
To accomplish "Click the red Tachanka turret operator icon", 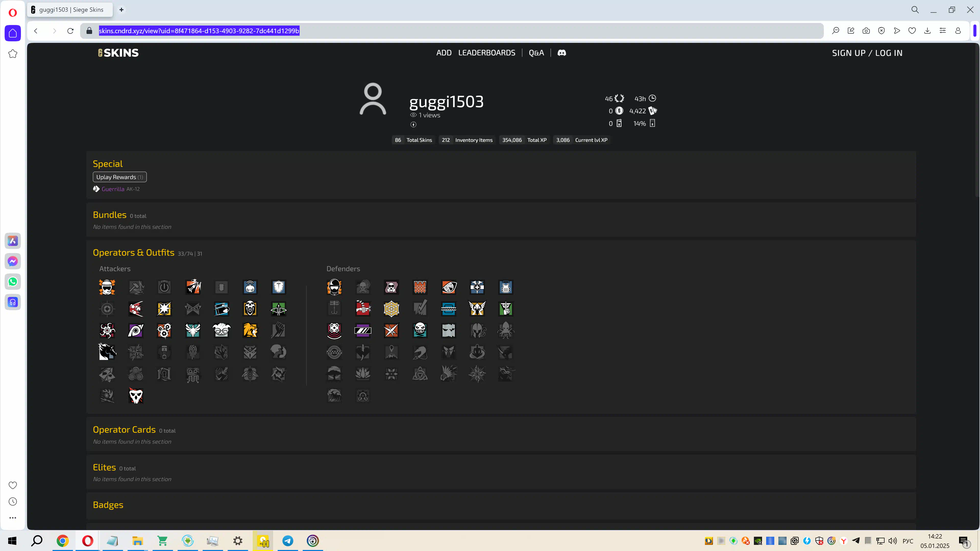I will pos(363,309).
